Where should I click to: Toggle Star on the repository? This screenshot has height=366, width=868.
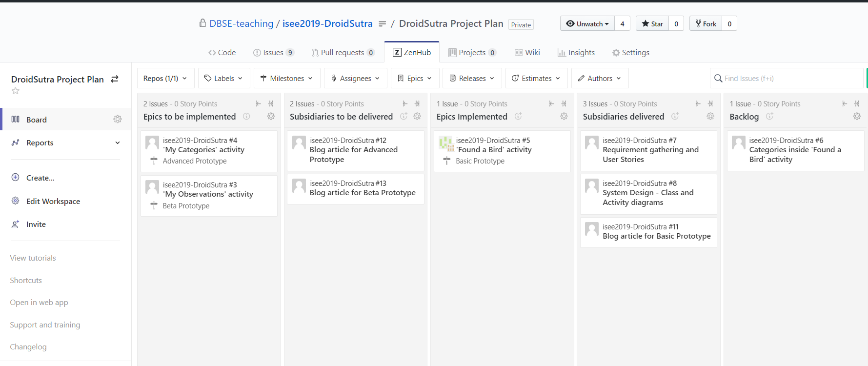tap(652, 23)
